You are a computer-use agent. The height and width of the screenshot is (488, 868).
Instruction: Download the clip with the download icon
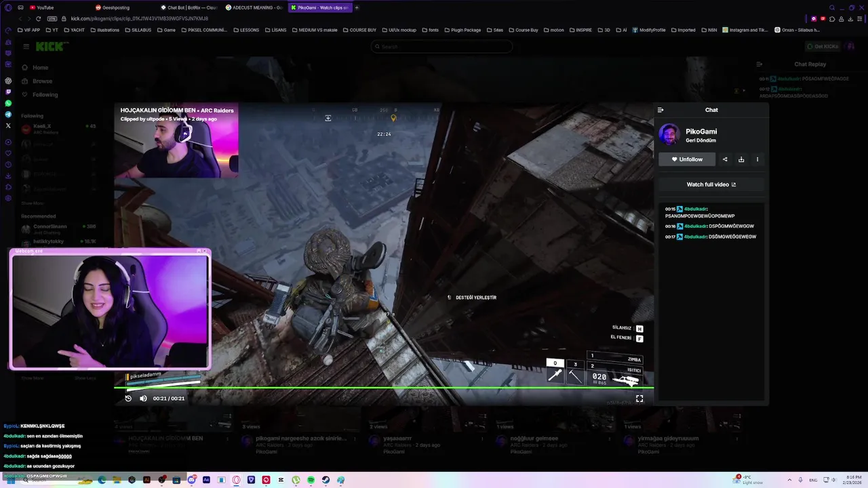(x=741, y=159)
